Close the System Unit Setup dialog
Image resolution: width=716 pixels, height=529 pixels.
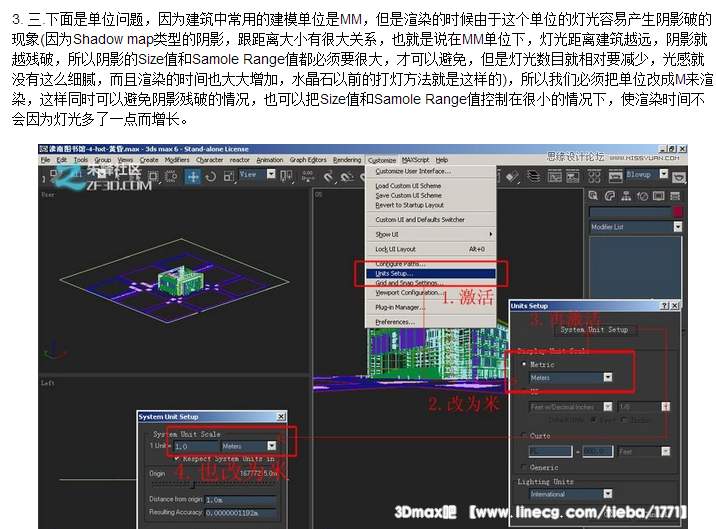(x=281, y=417)
